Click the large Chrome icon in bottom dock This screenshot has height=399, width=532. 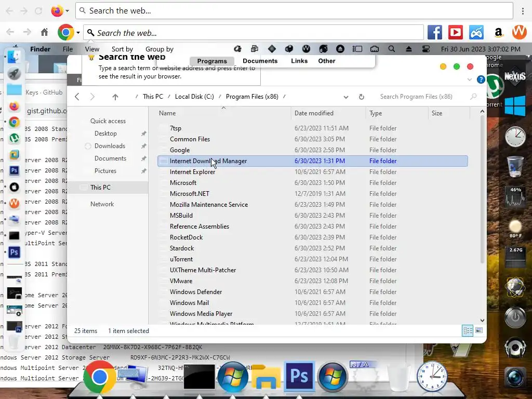click(99, 377)
